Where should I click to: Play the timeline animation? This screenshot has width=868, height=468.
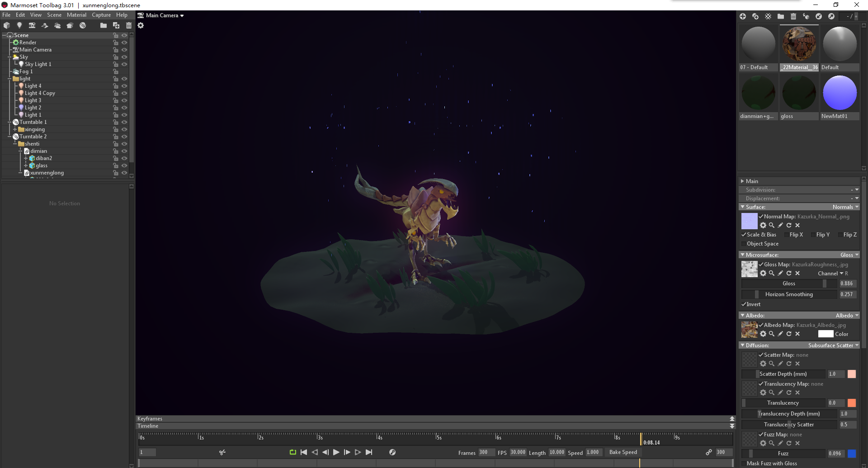coord(336,452)
